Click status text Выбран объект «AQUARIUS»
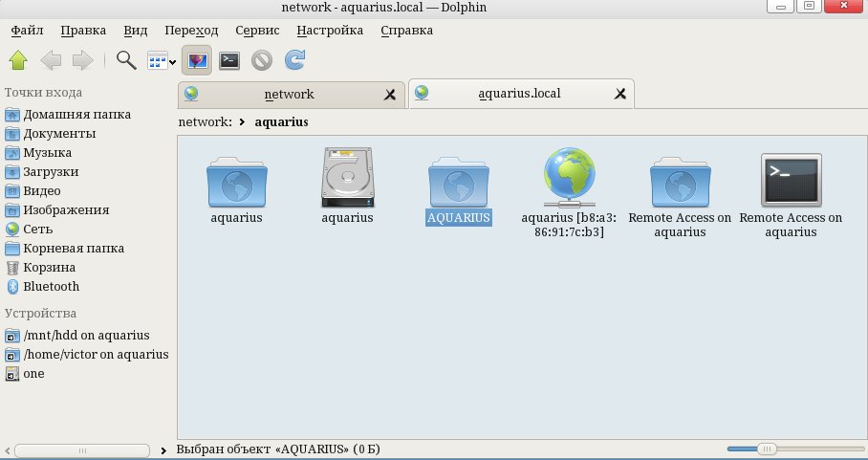Image resolution: width=868 pixels, height=460 pixels. click(278, 449)
